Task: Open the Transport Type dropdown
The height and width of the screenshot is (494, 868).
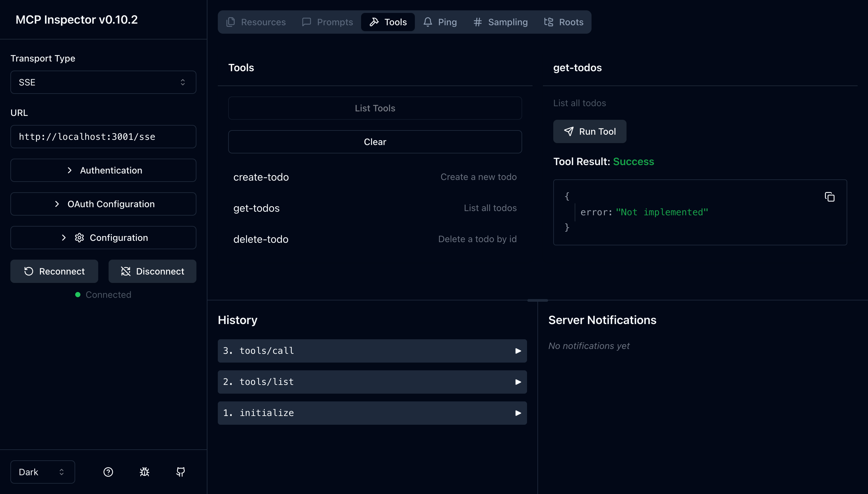Action: click(103, 82)
